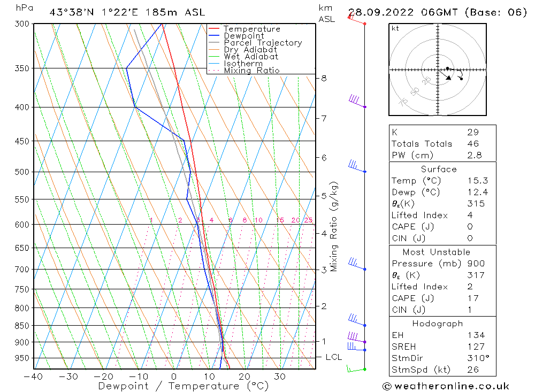The height and width of the screenshot is (392, 535).
Task: Click the storm motion arrow in hodograph
Action: click(445, 75)
